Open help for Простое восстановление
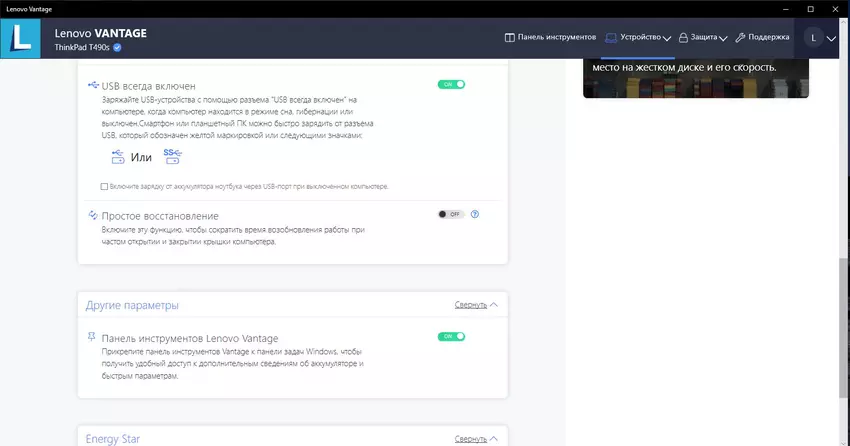The width and height of the screenshot is (850, 446). click(475, 214)
